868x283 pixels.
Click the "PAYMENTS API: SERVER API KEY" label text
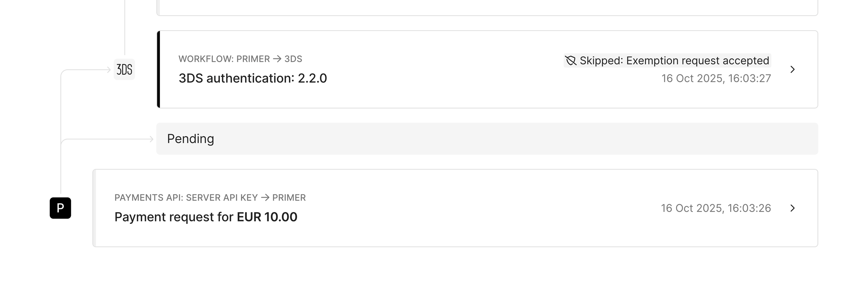(x=186, y=198)
